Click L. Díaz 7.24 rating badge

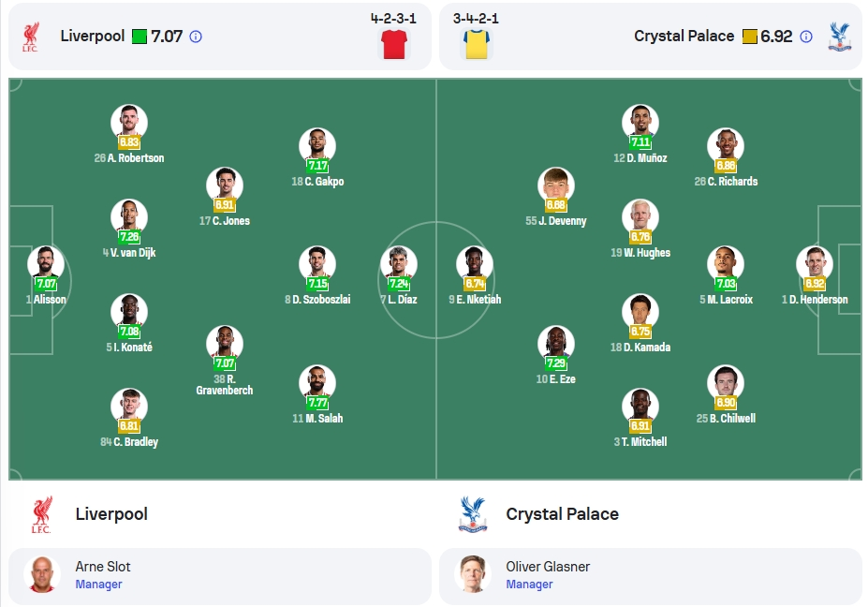[399, 284]
